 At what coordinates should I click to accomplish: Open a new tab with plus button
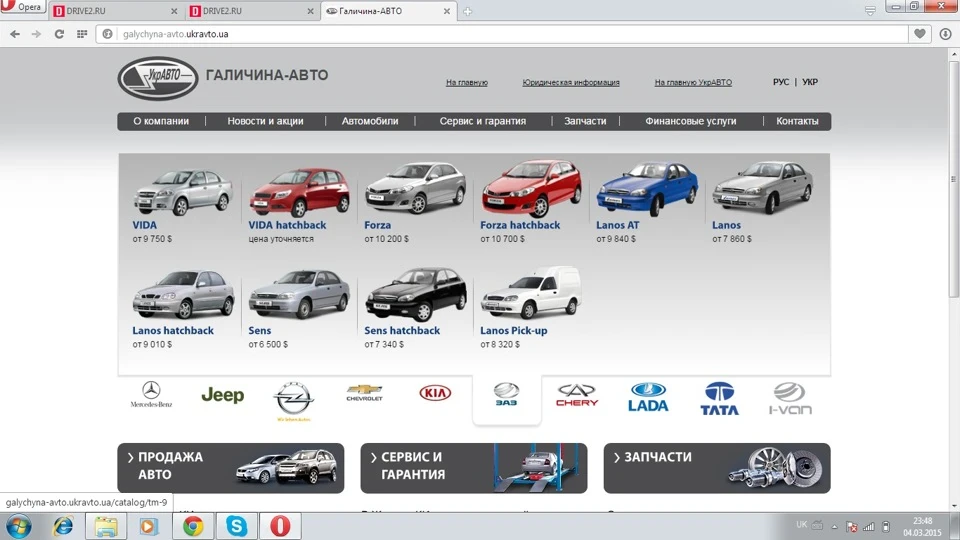click(x=467, y=11)
